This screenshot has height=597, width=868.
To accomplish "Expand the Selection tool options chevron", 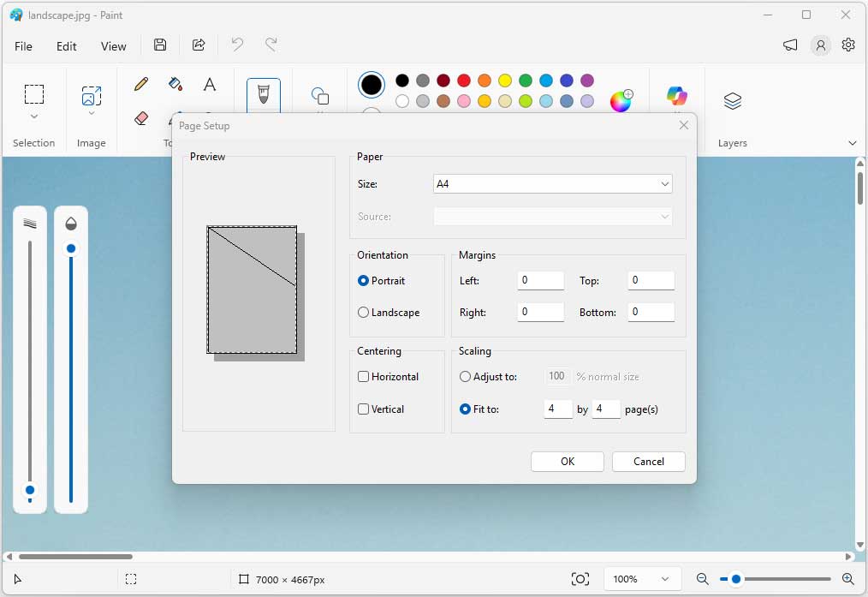I will pos(33,116).
